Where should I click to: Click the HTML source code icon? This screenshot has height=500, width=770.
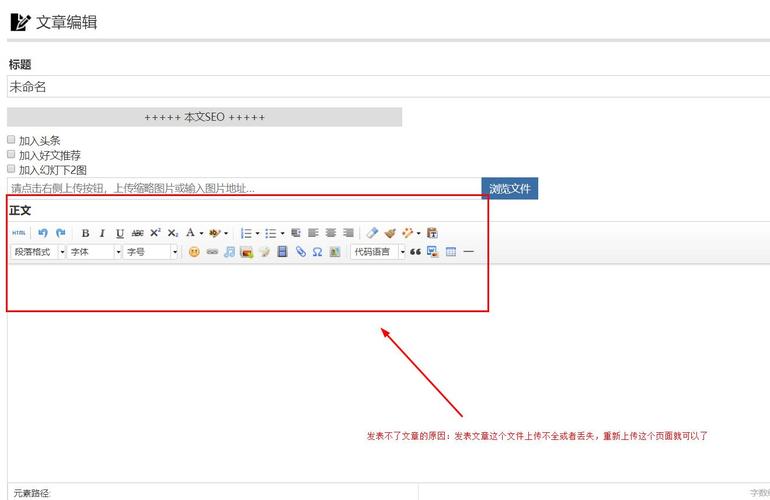tap(19, 233)
